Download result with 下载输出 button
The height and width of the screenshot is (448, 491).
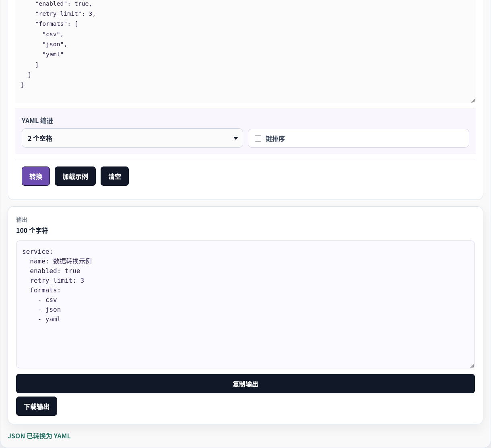coord(37,406)
